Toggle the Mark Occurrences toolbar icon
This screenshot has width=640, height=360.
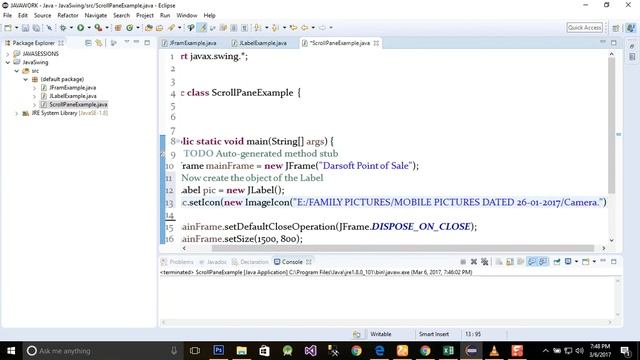pos(202,28)
